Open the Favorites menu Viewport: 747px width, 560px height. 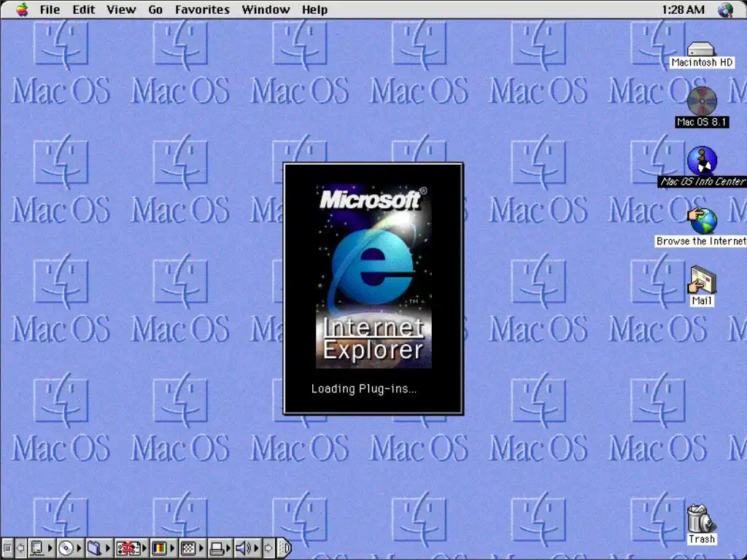(202, 9)
